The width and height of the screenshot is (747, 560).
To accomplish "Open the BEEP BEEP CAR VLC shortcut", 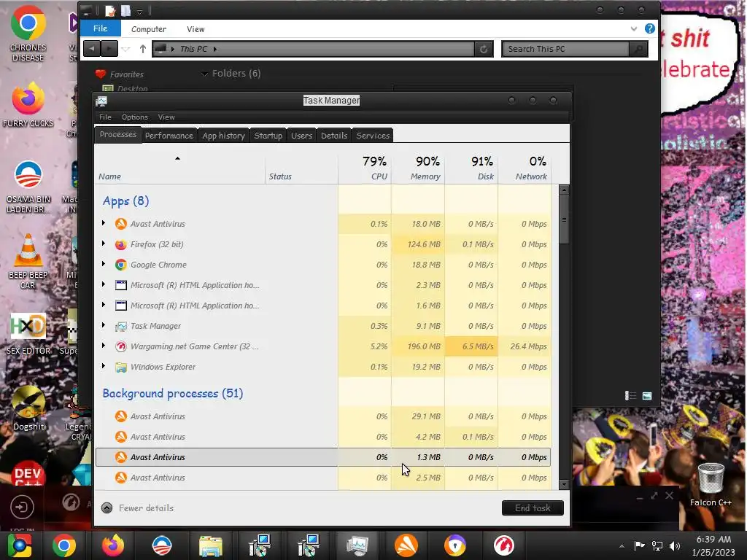I will click(28, 262).
